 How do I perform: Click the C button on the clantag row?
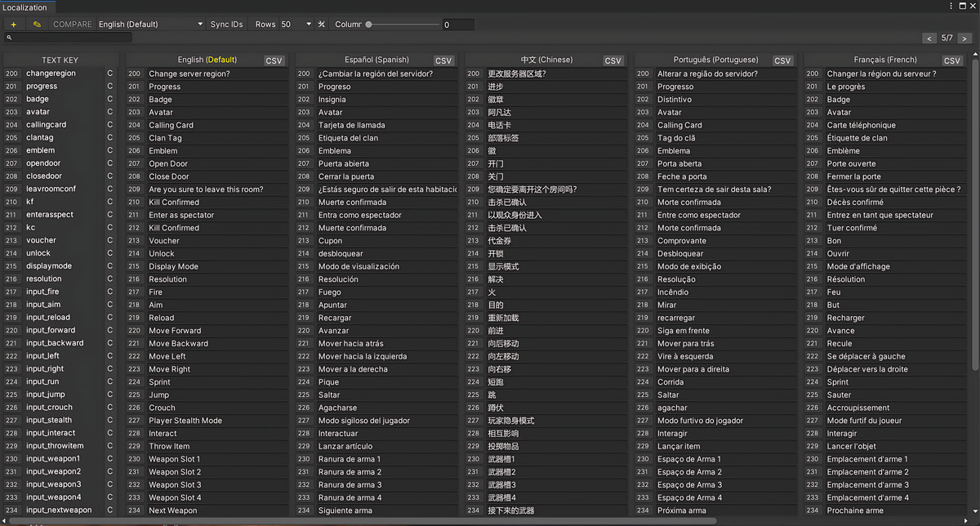110,137
